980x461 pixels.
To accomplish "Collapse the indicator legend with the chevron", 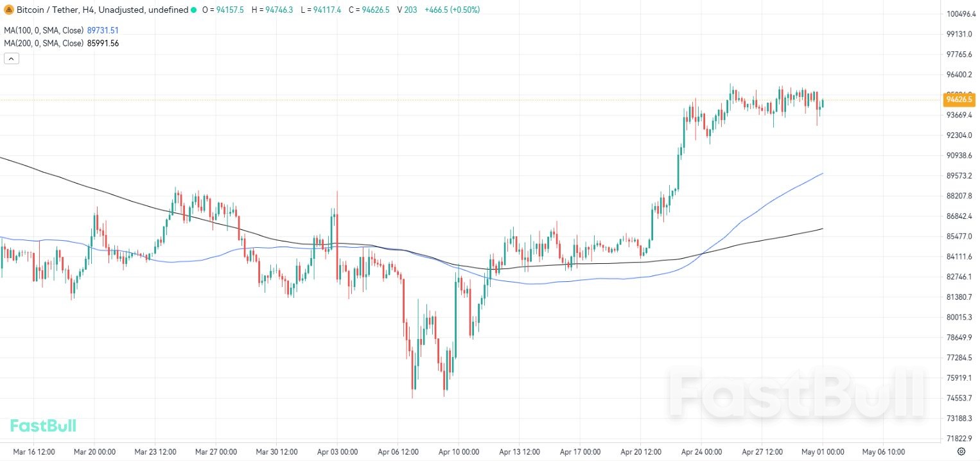I will [x=12, y=58].
